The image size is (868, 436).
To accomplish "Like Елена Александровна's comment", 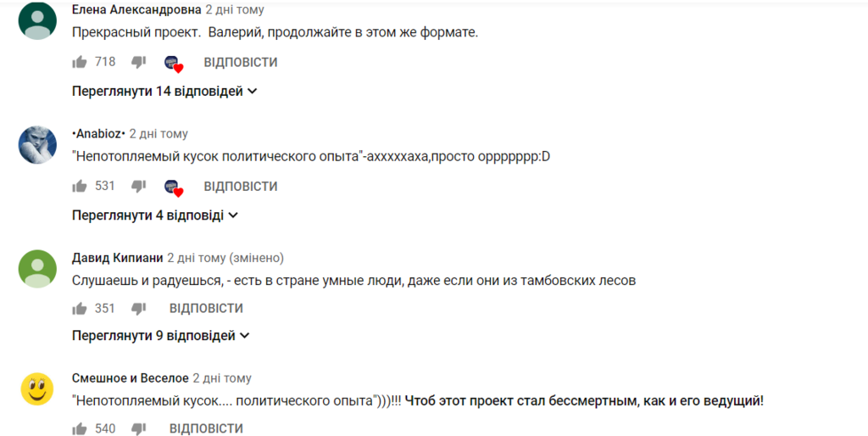I will click(80, 62).
